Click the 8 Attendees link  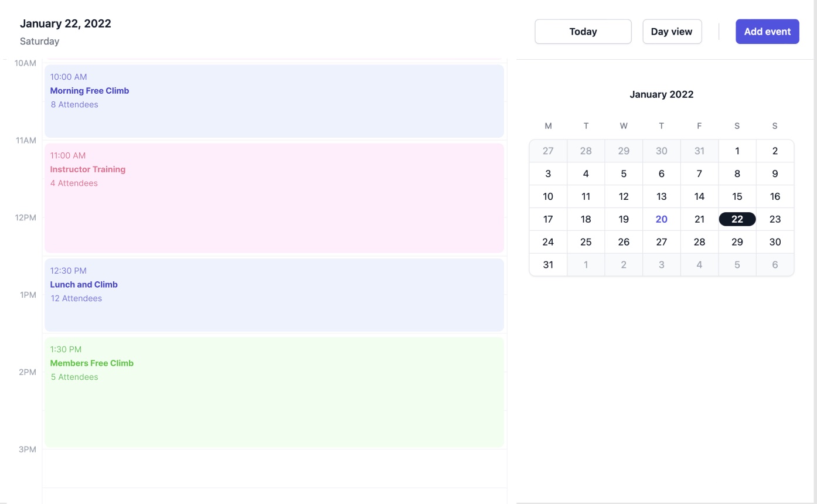74,104
